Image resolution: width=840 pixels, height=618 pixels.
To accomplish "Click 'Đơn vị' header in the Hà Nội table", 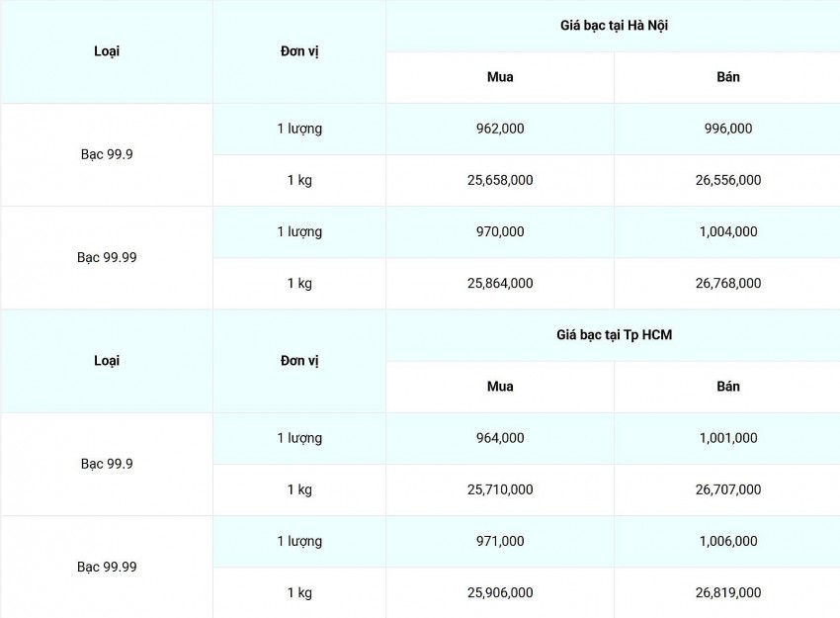I will coord(299,51).
